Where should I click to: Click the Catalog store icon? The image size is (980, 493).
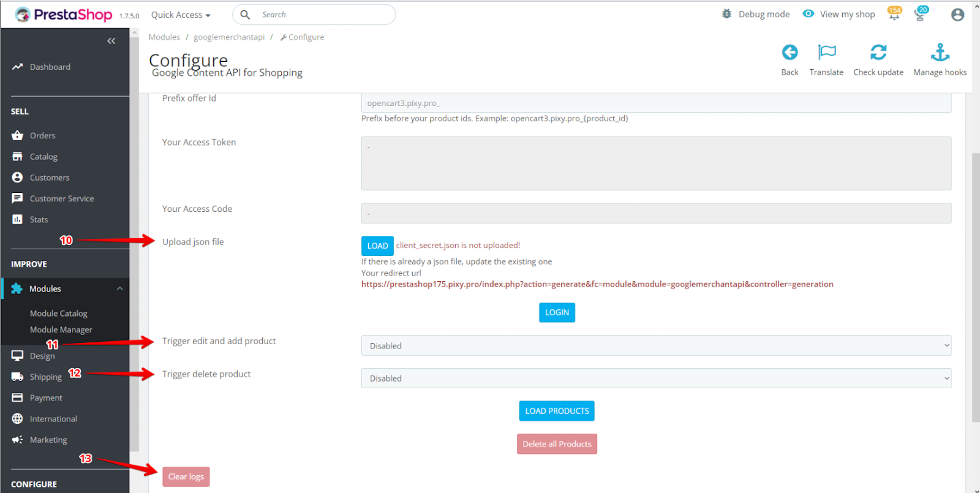tap(17, 157)
